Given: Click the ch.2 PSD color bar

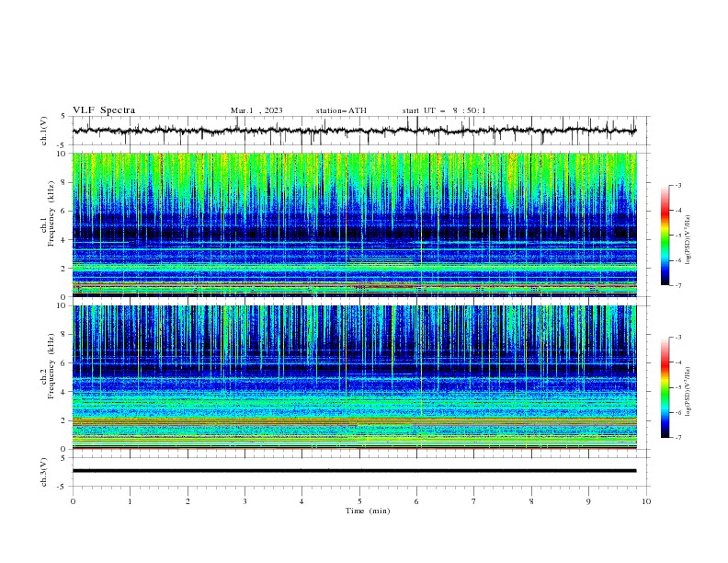Looking at the screenshot, I should pos(665,387).
